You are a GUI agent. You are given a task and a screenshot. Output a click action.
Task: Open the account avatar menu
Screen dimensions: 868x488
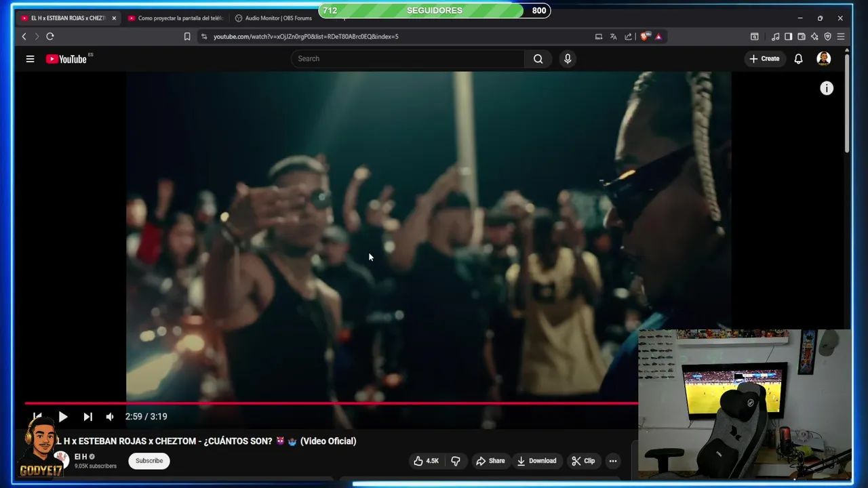(x=824, y=59)
